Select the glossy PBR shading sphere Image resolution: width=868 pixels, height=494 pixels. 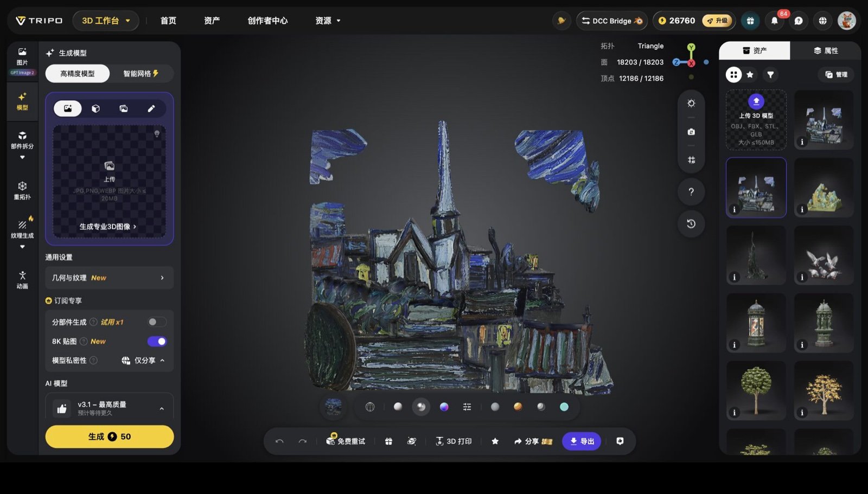[421, 407]
